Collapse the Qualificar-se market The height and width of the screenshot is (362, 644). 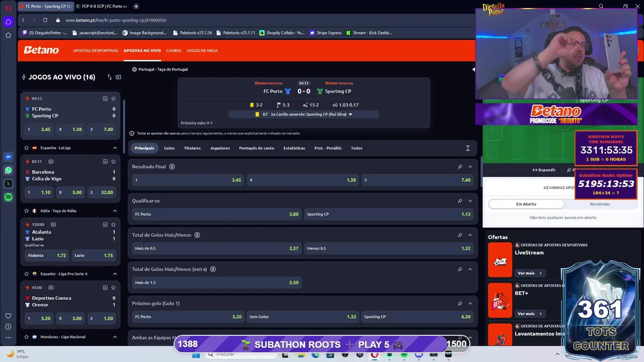(470, 201)
